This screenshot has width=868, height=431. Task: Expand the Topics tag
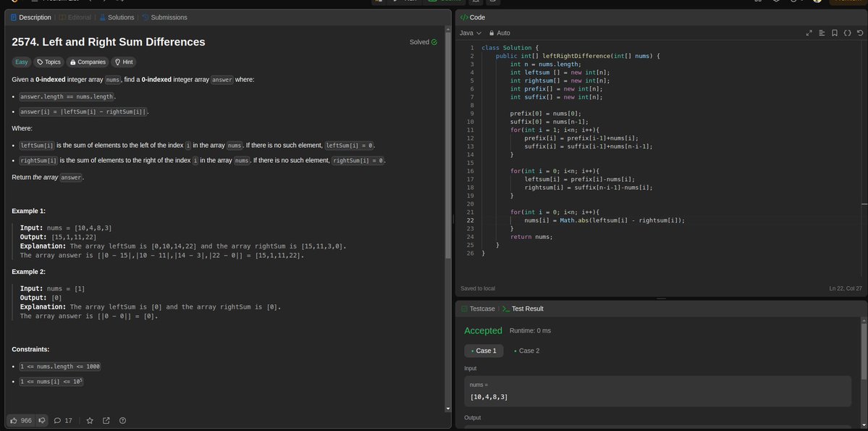48,62
